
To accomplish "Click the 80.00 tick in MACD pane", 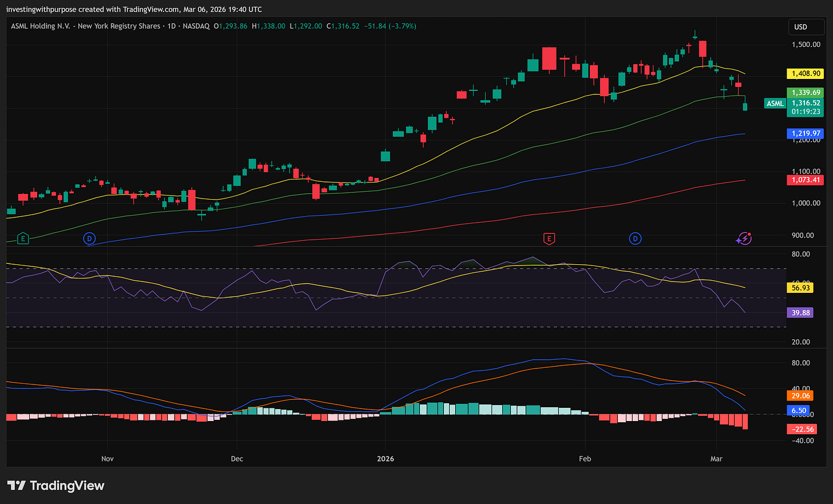I will 800,363.
